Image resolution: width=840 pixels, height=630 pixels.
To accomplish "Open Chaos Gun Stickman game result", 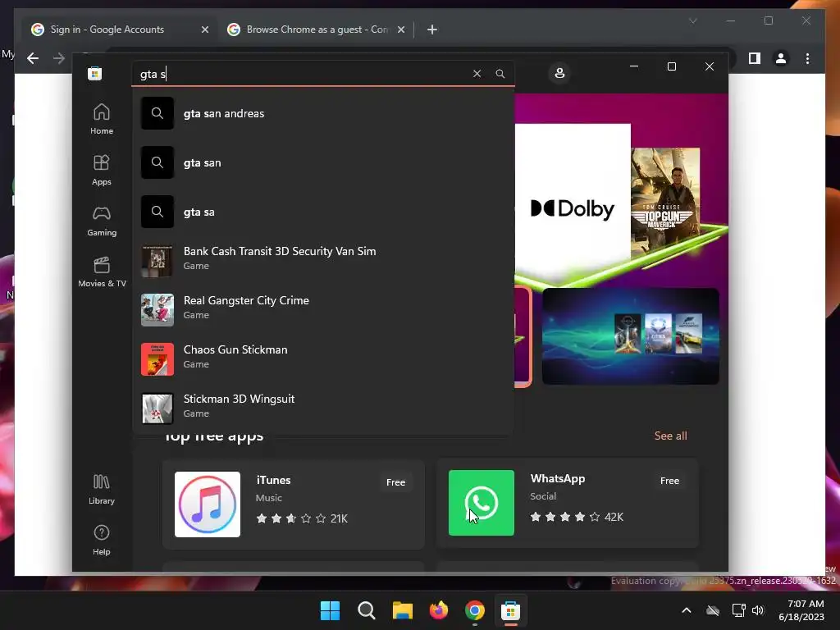I will click(x=323, y=359).
